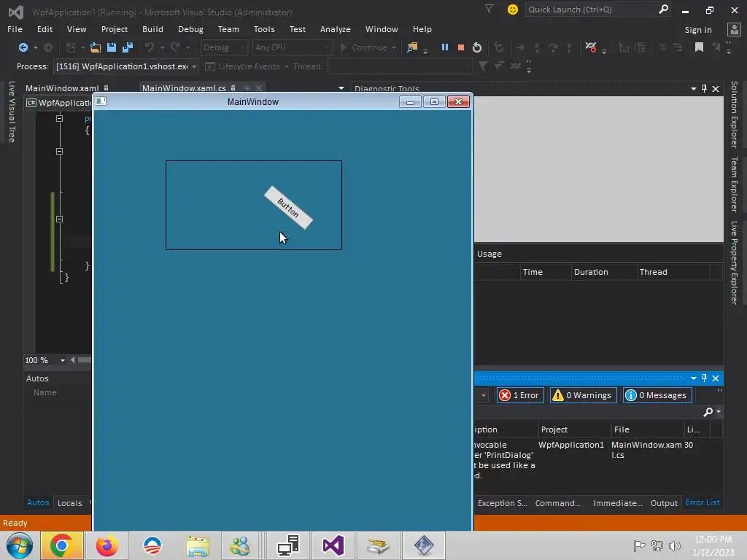The width and height of the screenshot is (747, 560).
Task: Open the file explorer taskbar icon
Action: (197, 545)
